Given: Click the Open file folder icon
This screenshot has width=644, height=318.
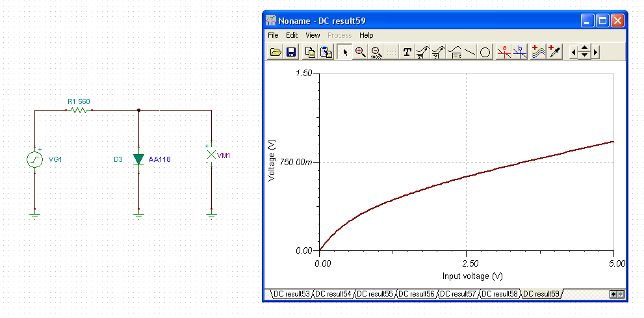Looking at the screenshot, I should coord(276,52).
